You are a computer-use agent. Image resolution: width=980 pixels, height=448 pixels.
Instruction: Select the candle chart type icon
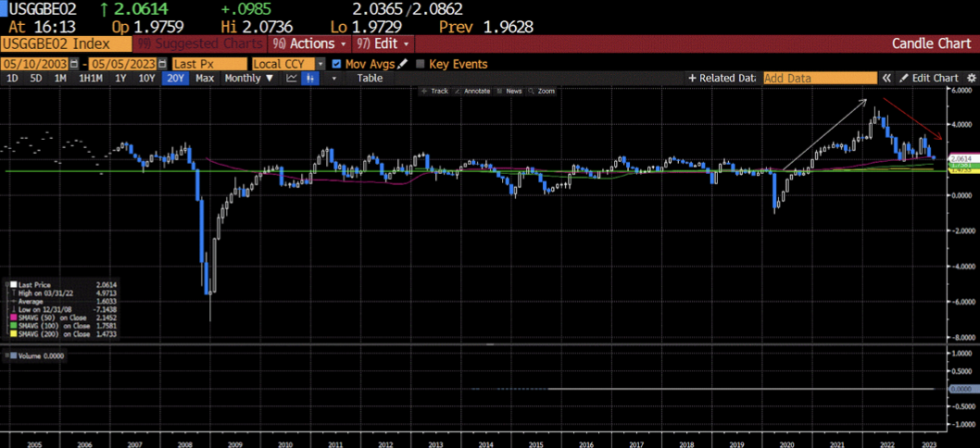click(x=309, y=78)
